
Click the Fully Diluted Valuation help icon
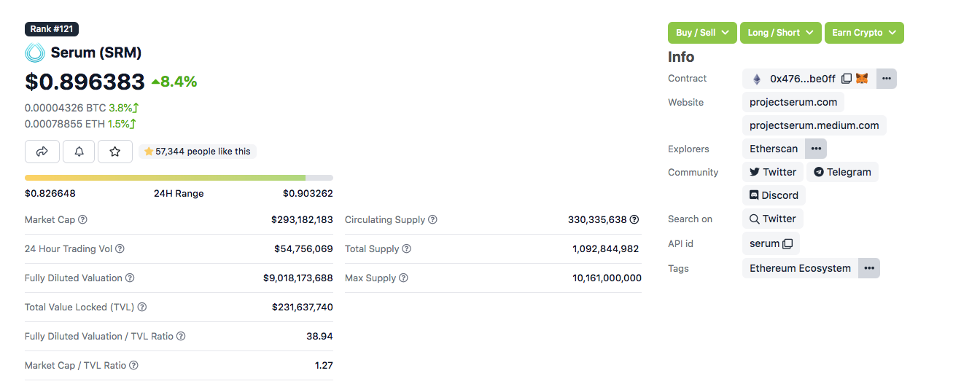(x=130, y=278)
